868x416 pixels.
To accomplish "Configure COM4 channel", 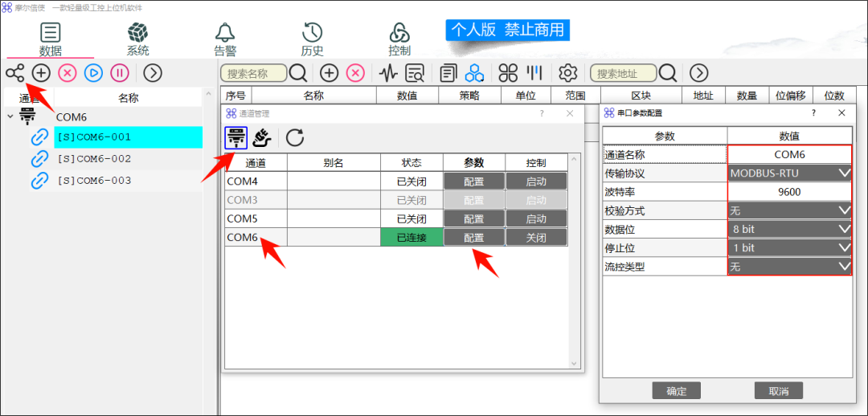I will (x=474, y=181).
